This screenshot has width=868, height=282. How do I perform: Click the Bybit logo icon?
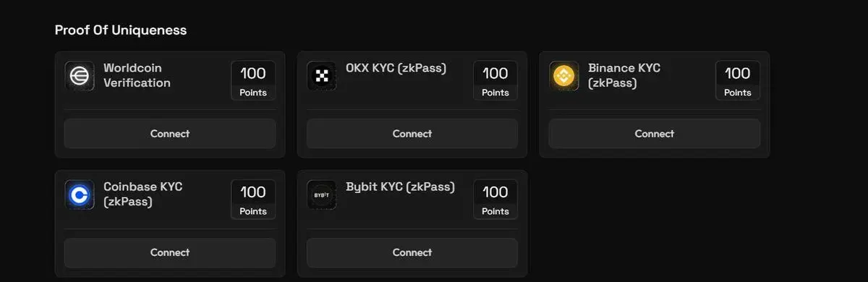322,195
